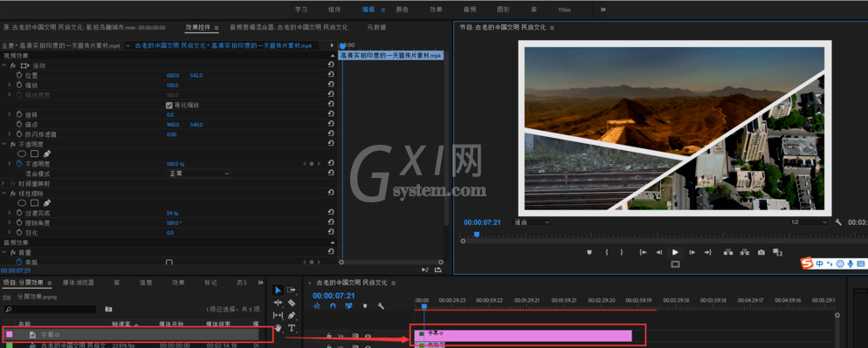Toggle animation stopwatch for 过渡完成

[x=19, y=213]
